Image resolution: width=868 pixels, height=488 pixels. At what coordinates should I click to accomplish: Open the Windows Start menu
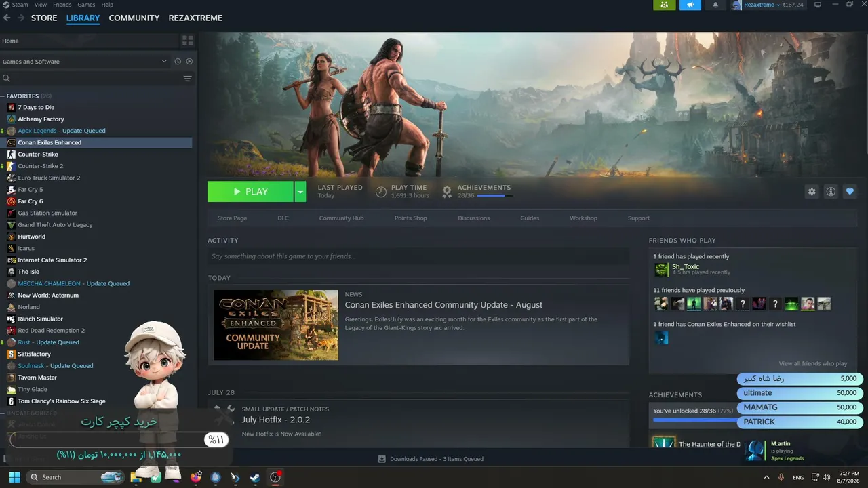click(14, 477)
